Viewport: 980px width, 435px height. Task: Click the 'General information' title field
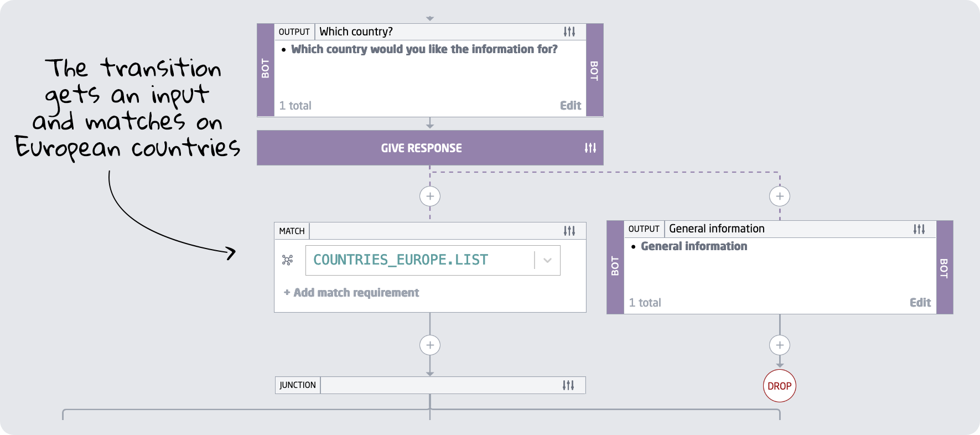point(786,229)
